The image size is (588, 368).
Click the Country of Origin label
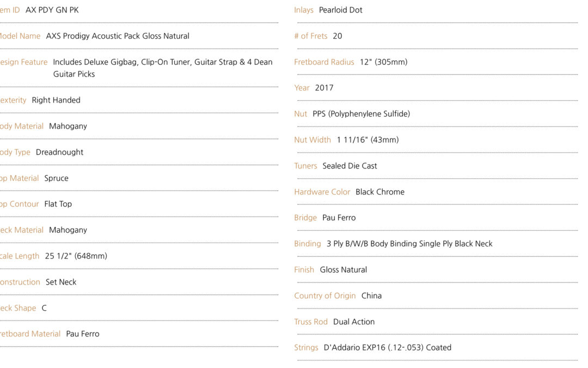(x=324, y=296)
